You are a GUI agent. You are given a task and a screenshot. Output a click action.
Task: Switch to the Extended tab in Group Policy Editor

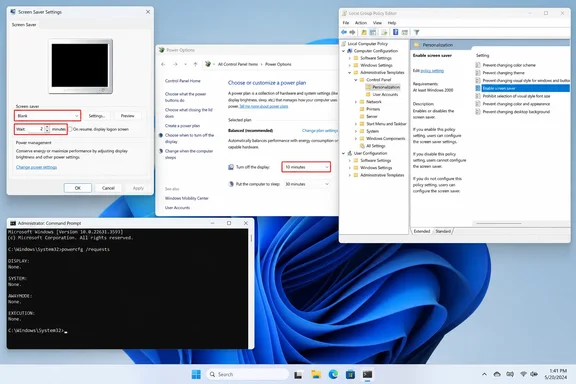tap(422, 231)
